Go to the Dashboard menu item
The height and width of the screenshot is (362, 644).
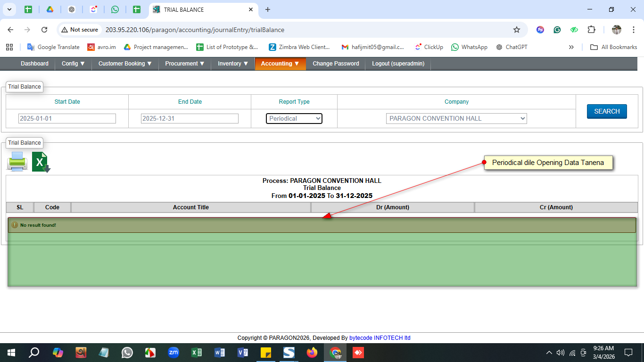34,64
